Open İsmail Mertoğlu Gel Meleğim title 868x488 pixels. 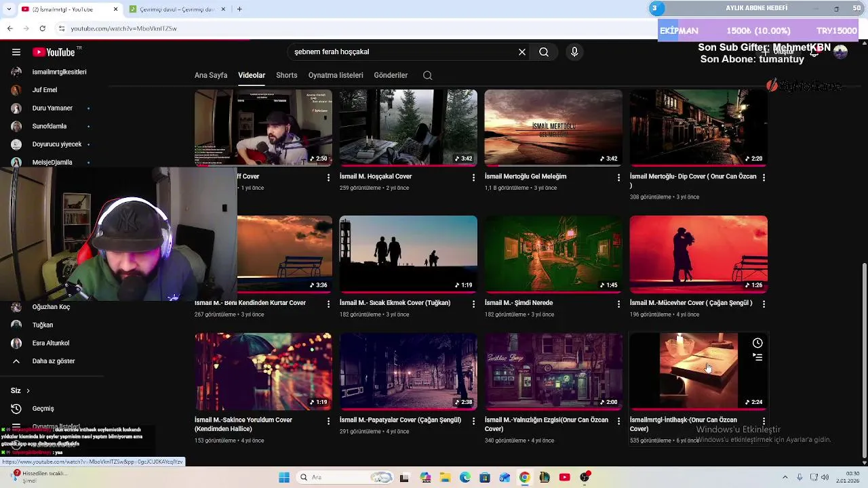[x=526, y=176]
